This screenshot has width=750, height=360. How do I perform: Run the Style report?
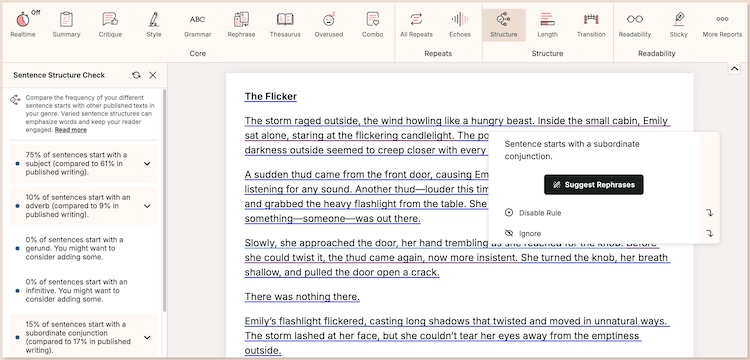click(154, 24)
